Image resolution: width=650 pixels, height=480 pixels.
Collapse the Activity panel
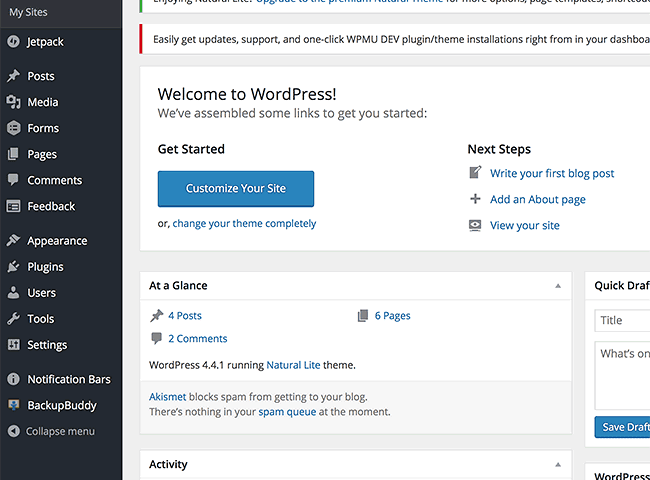(558, 464)
